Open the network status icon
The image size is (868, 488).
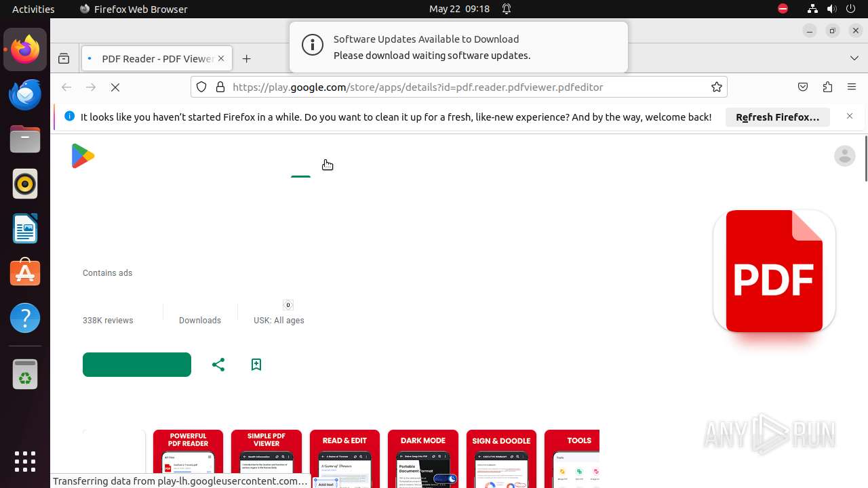coord(812,9)
